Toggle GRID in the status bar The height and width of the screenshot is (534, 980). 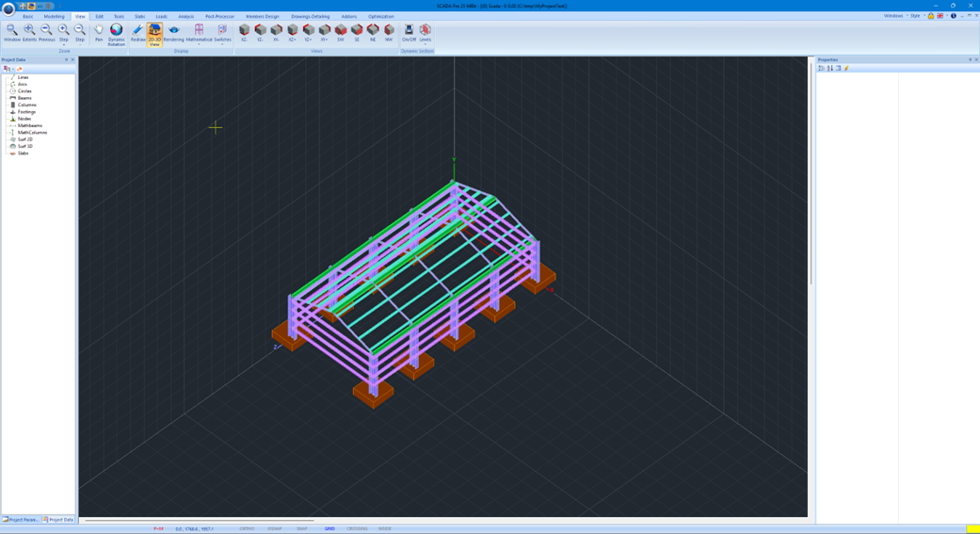click(x=329, y=528)
